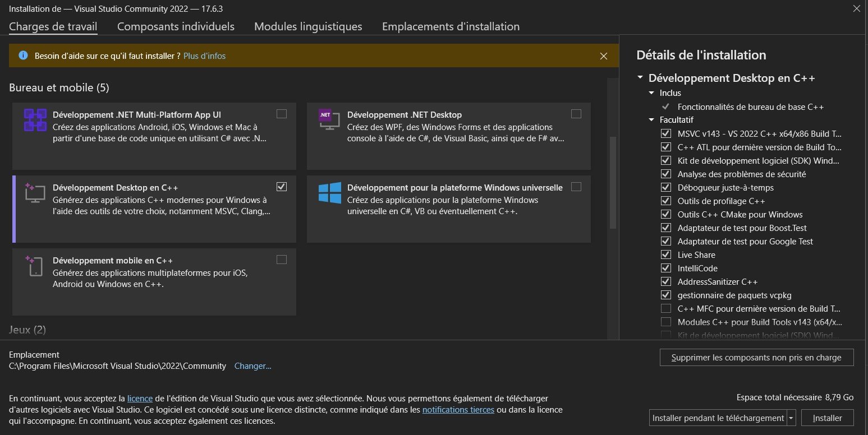Open the Emplacements d'installation tab
The width and height of the screenshot is (868, 435).
pyautogui.click(x=451, y=26)
